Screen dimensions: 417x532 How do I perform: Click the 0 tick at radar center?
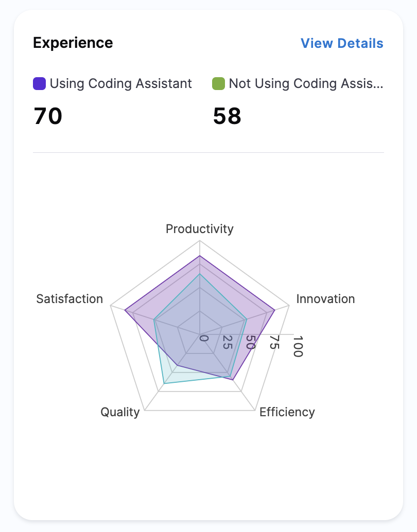click(x=204, y=339)
